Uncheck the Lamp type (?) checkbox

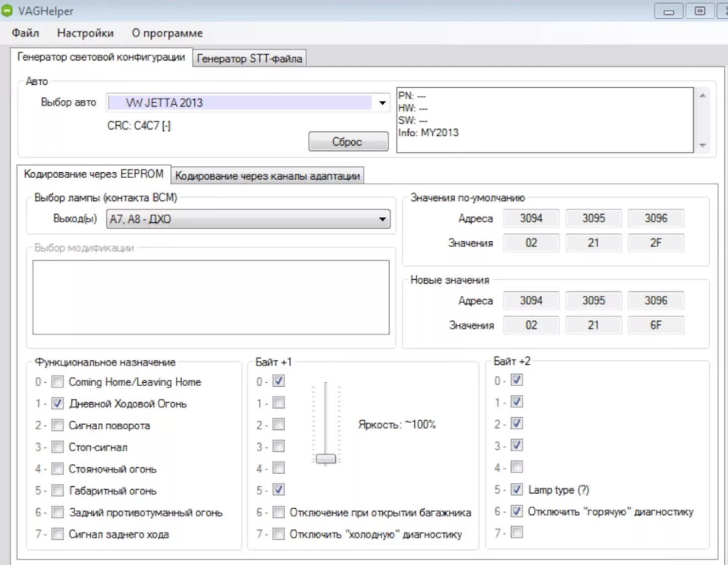(517, 489)
